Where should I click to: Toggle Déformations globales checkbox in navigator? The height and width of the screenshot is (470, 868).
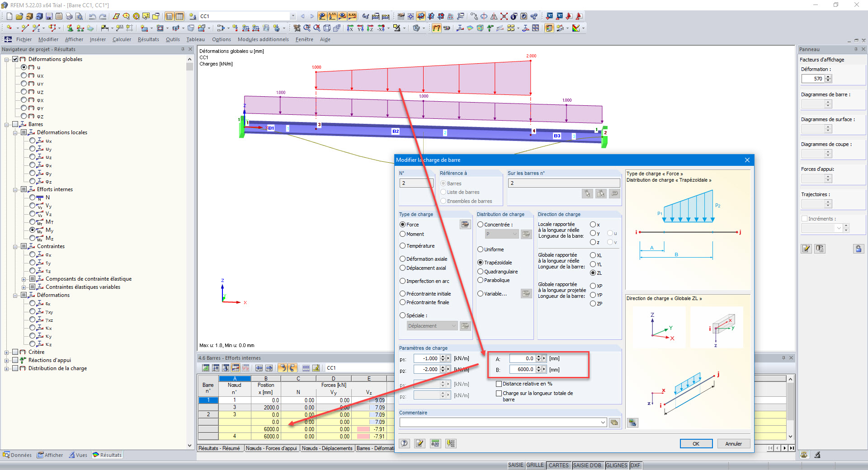15,59
